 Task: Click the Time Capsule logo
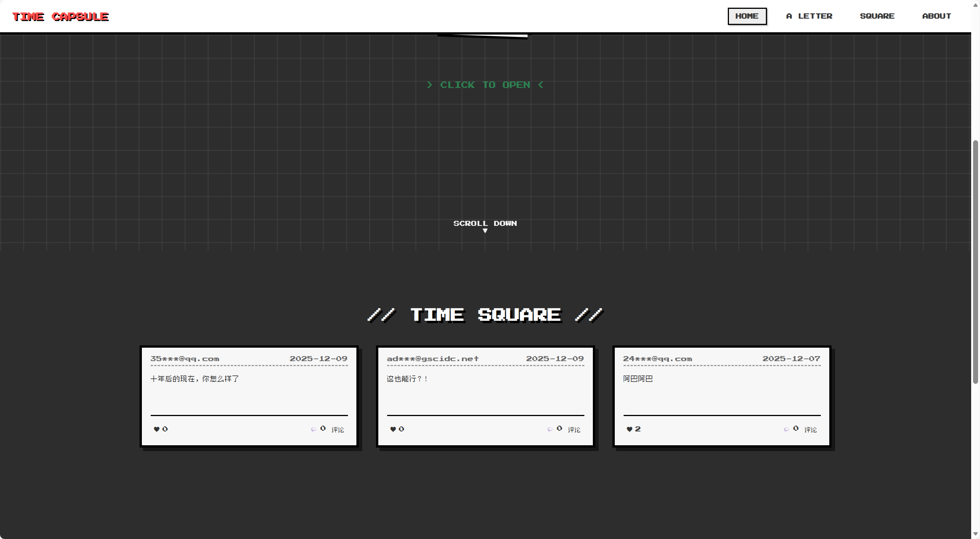tap(61, 17)
